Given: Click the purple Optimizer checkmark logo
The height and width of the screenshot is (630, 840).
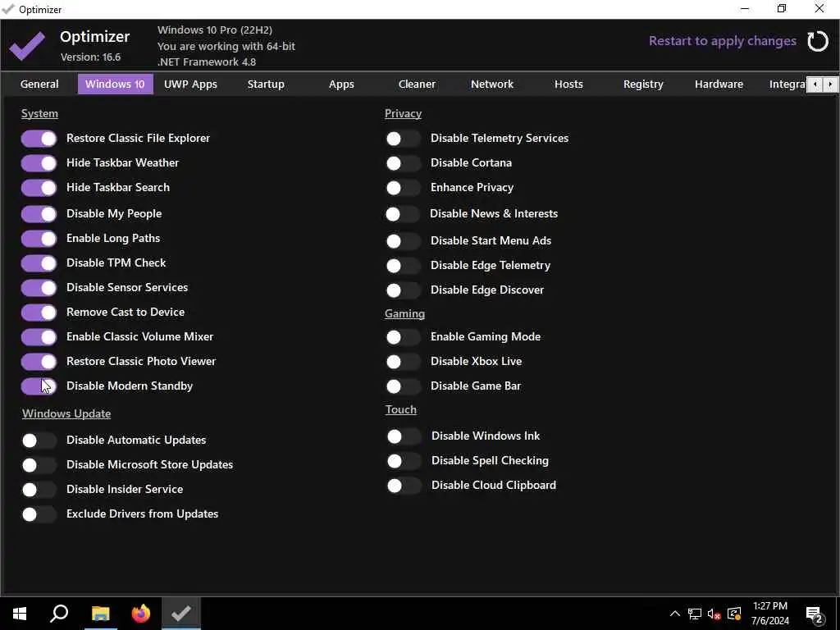Looking at the screenshot, I should click(27, 46).
